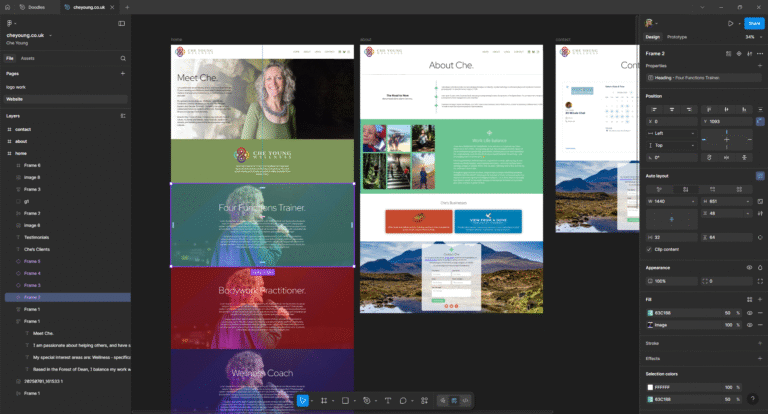This screenshot has width=768, height=414.
Task: Select the contact layer
Action: [23, 129]
